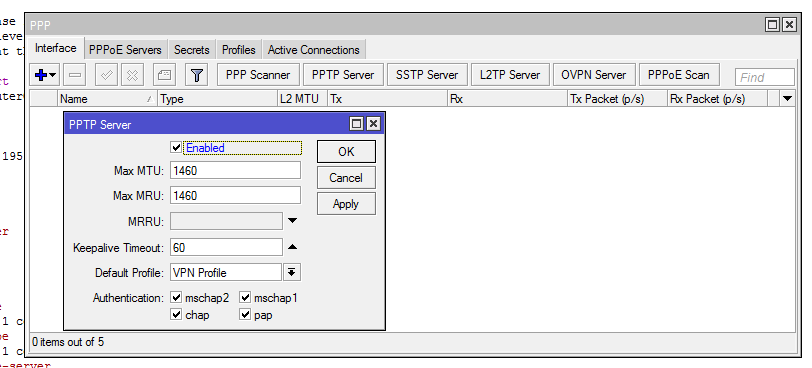Open the SSTP Server settings

(x=427, y=75)
